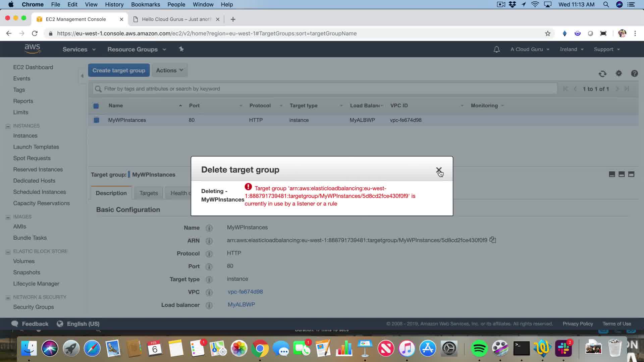The width and height of the screenshot is (644, 362).
Task: Copy the ARN using clipboard icon
Action: 492,240
